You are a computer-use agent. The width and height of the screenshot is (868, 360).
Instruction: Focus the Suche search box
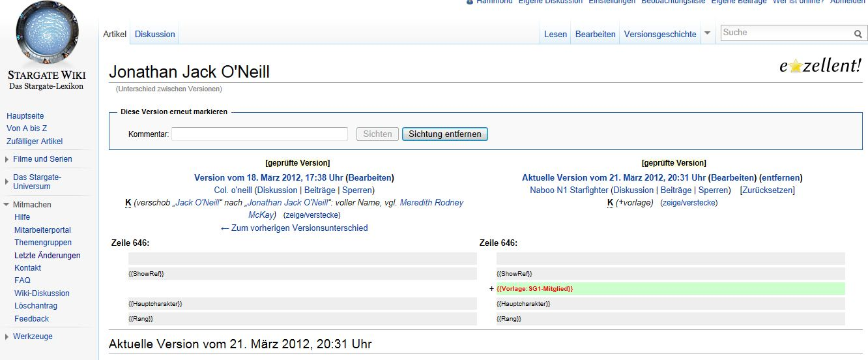point(785,33)
